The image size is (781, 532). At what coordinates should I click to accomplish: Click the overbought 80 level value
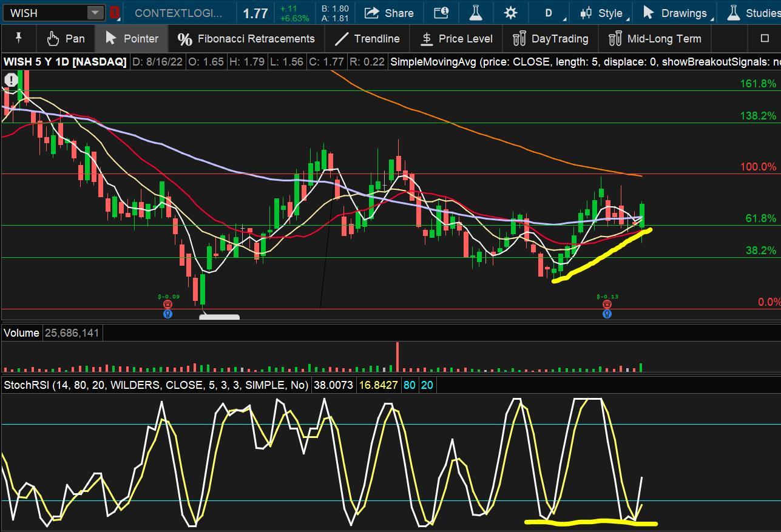point(410,385)
